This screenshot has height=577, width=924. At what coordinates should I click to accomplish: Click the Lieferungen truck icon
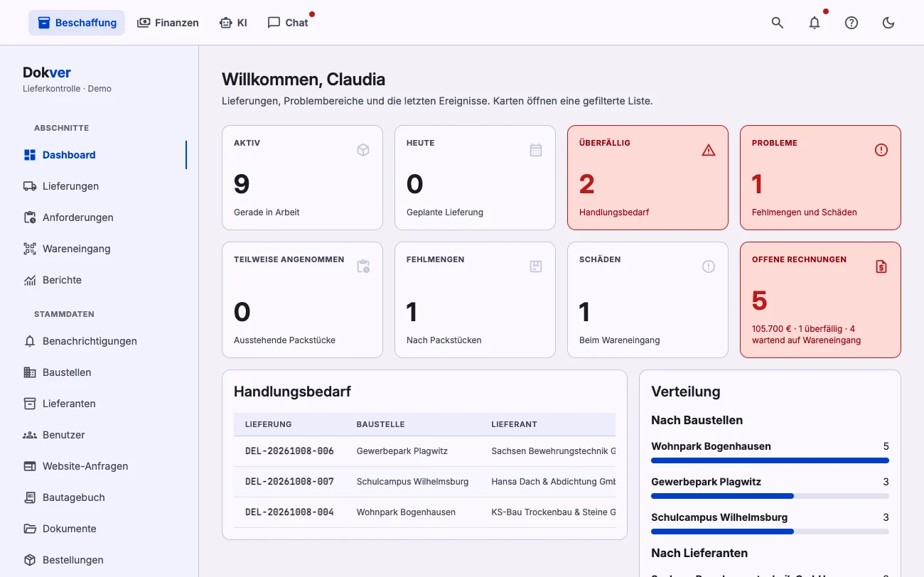pyautogui.click(x=30, y=186)
